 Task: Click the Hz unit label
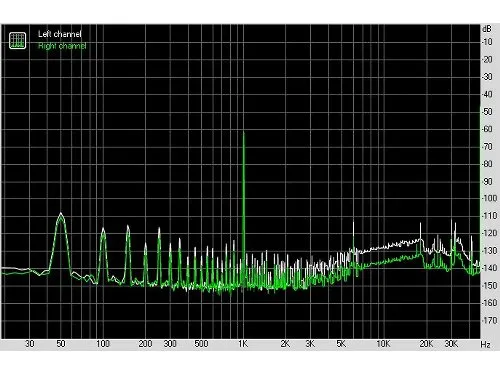pyautogui.click(x=485, y=344)
